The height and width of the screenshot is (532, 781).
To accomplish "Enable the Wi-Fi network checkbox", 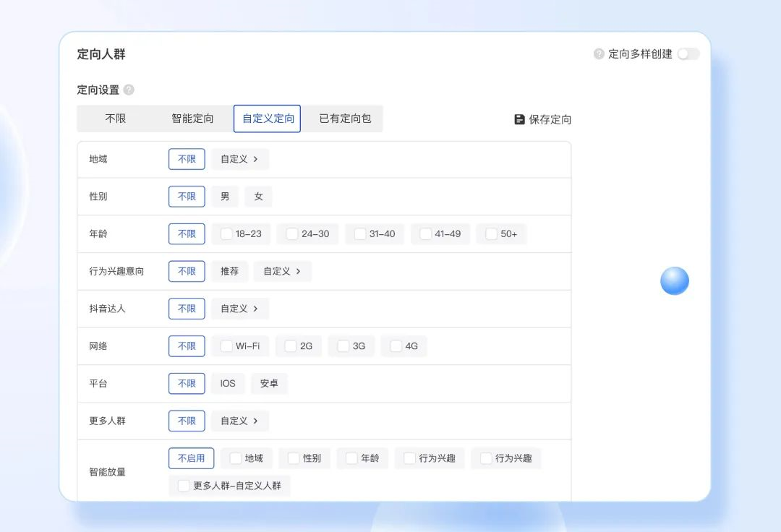I will pos(226,346).
